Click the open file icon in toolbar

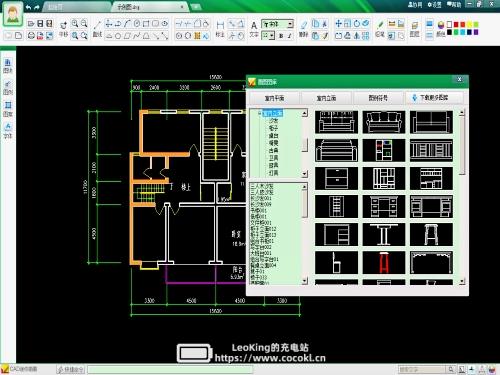coord(31,23)
